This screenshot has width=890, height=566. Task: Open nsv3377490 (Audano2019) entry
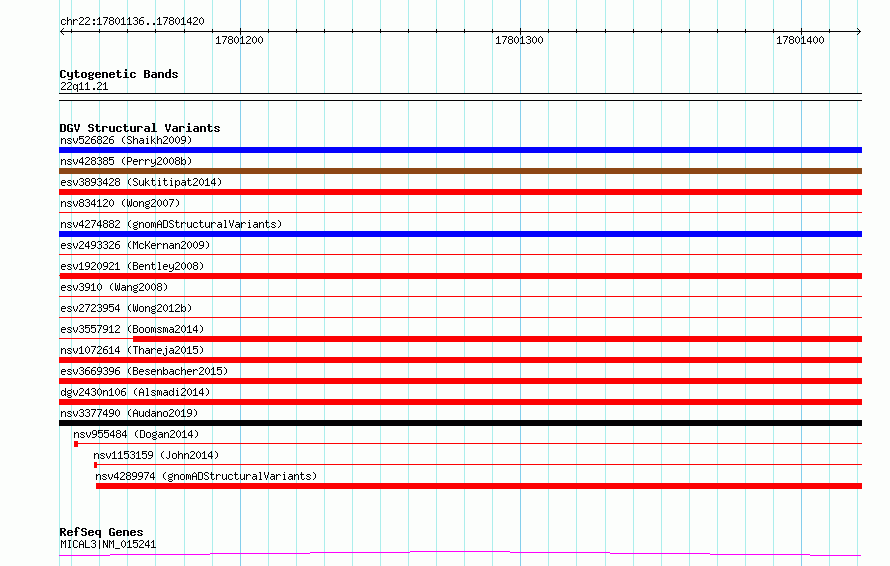click(129, 413)
